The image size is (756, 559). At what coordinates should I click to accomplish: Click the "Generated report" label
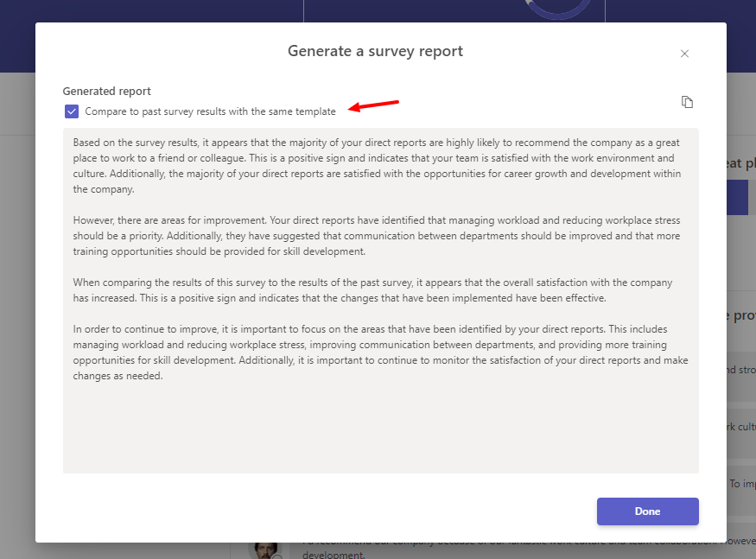(x=106, y=92)
